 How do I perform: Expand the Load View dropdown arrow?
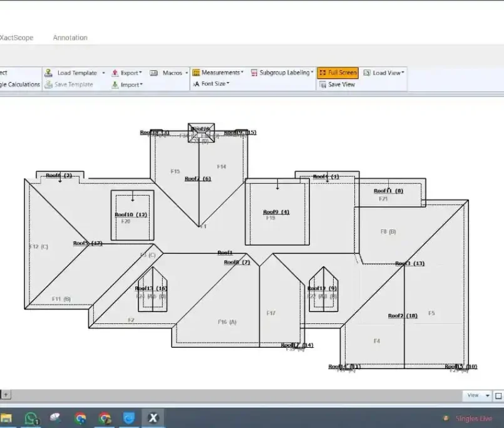click(403, 73)
